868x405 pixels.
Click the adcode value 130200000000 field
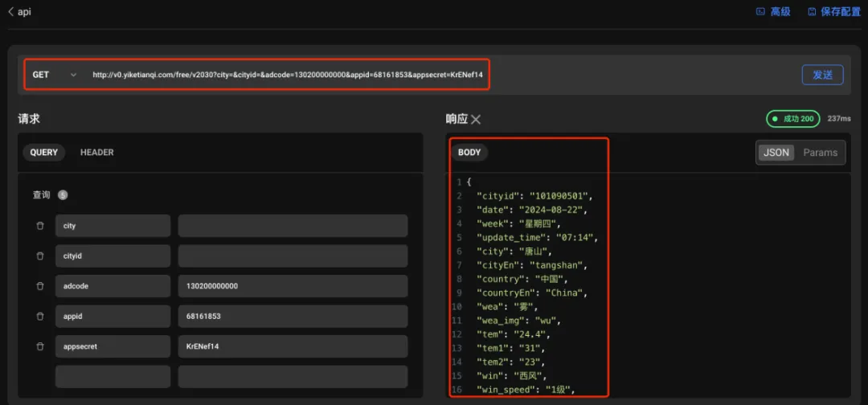pos(293,286)
